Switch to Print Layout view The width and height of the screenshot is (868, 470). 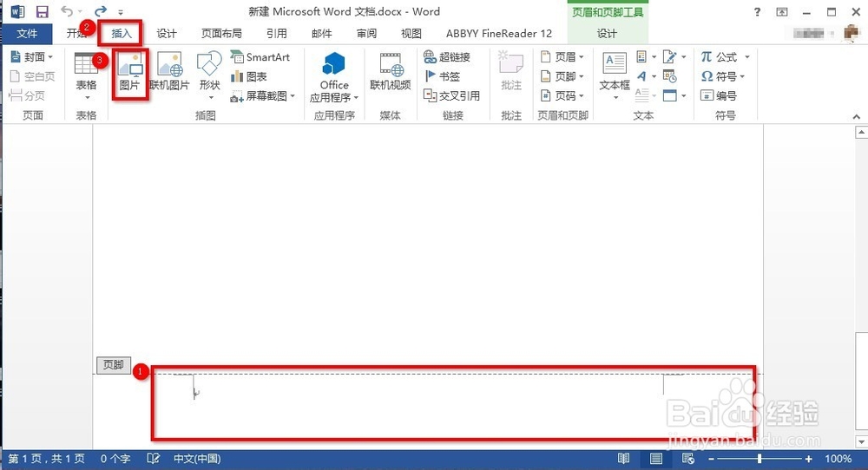(656, 459)
